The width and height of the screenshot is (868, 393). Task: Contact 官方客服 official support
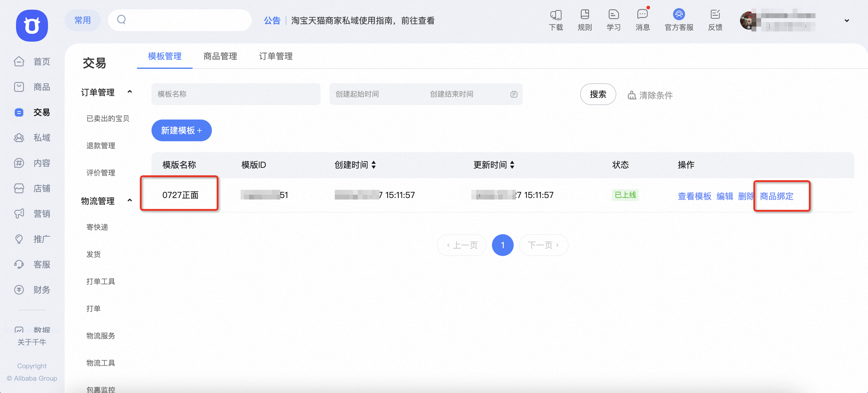click(679, 20)
